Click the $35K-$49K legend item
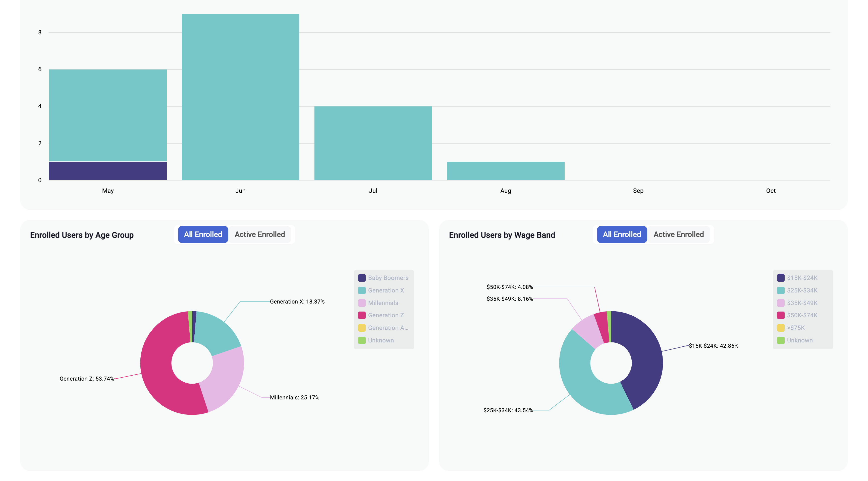Image resolution: width=868 pixels, height=481 pixels. [x=802, y=303]
